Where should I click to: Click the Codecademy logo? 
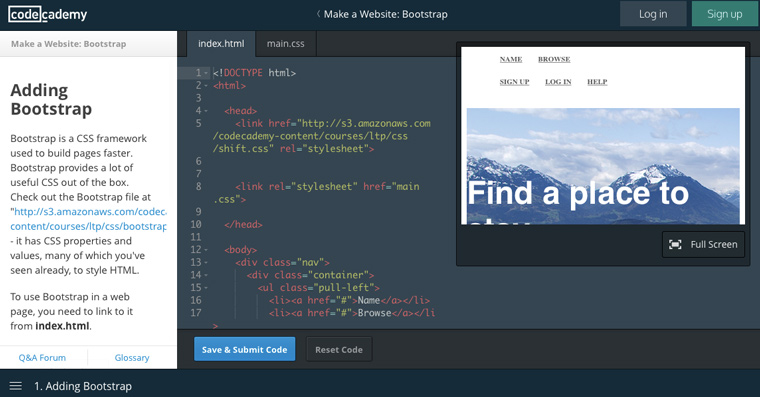tap(48, 14)
